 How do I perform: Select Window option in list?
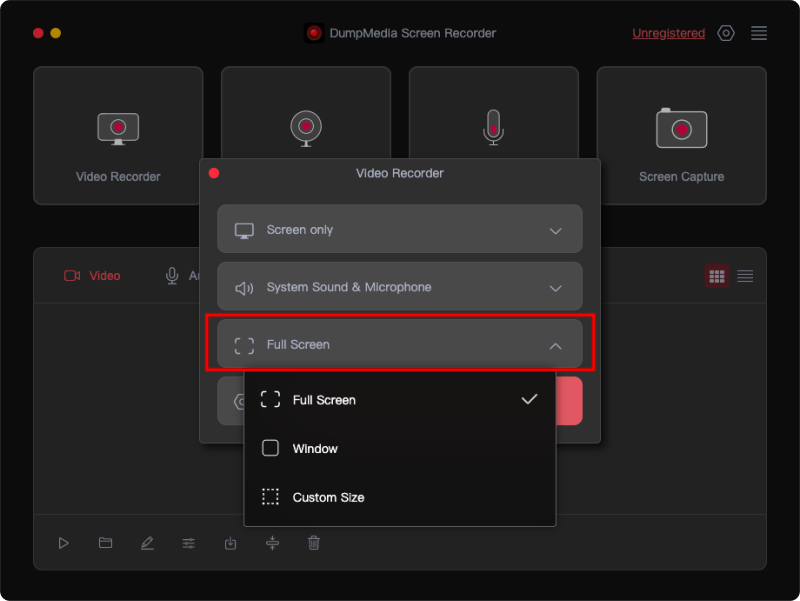tap(399, 448)
